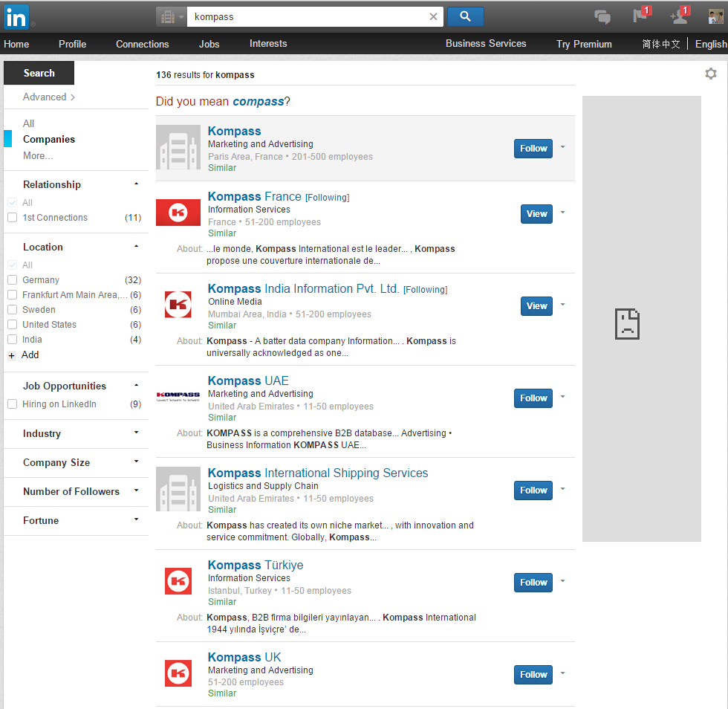Open the search results settings gear
728x709 pixels.
[711, 74]
